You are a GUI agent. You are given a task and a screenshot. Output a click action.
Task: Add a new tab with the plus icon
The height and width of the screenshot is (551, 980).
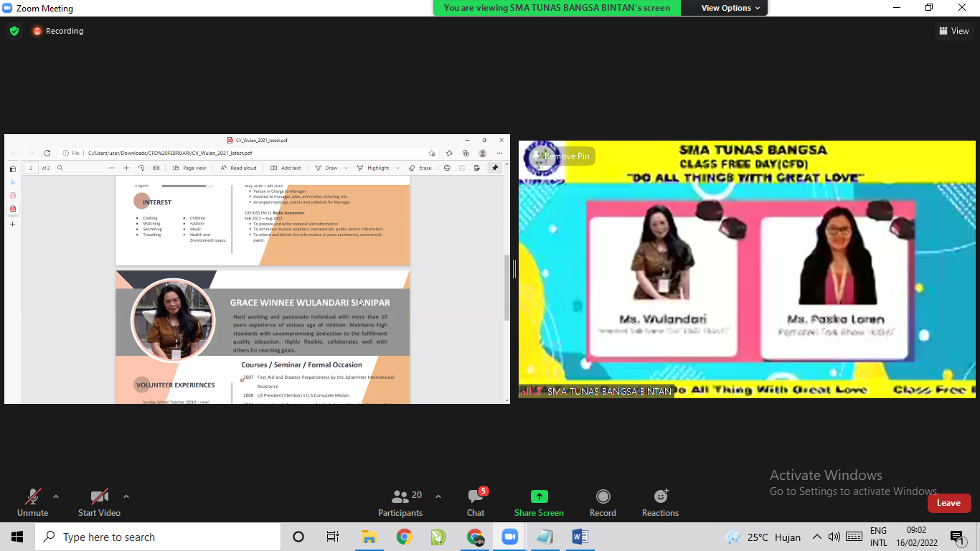12,224
